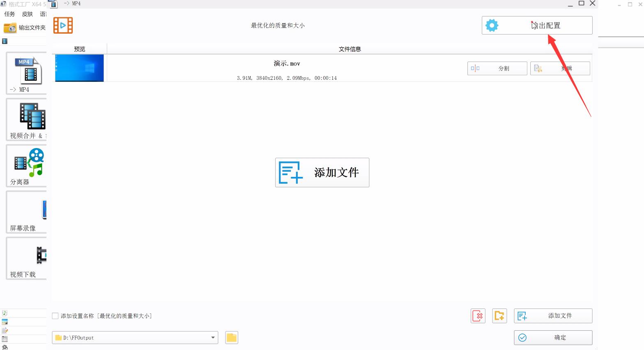Confirm with the 确定 button
Image resolution: width=644 pixels, height=350 pixels.
tap(553, 338)
